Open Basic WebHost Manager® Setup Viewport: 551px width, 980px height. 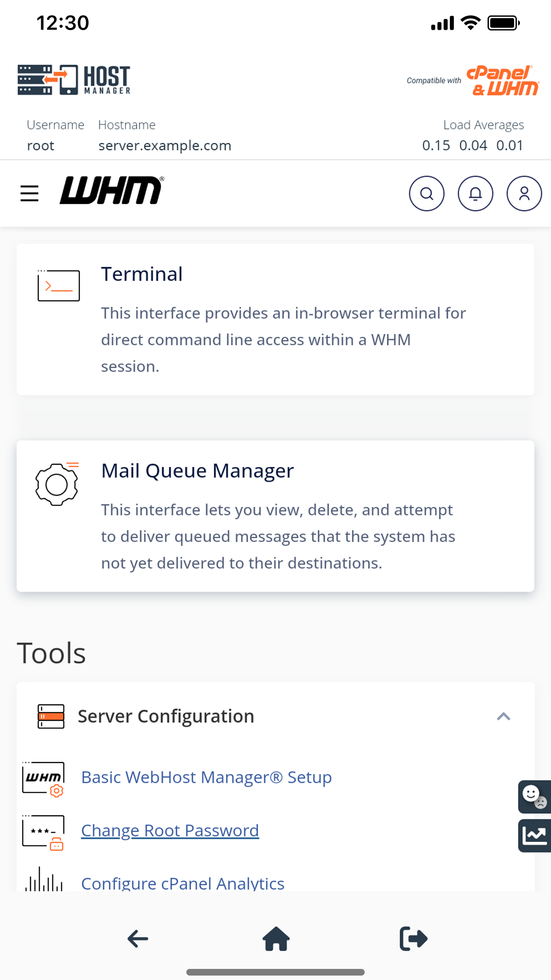point(206,777)
